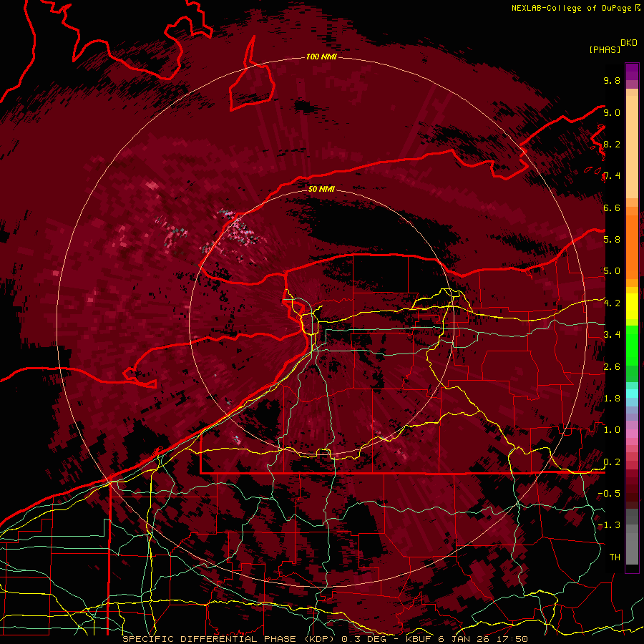Click the 3.4 legend value
Image resolution: width=644 pixels, height=644 pixels.
point(612,334)
